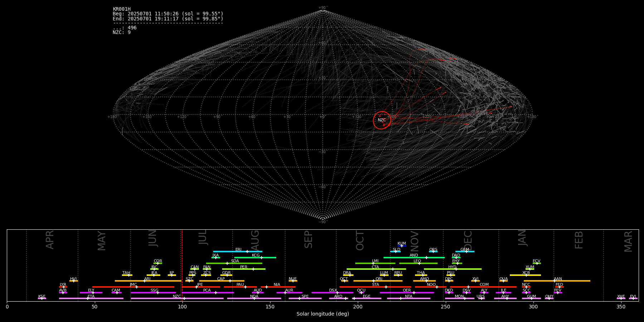Image resolution: width=644 pixels, height=322 pixels.
Task: Click the CTA shower label
Action: (375, 267)
